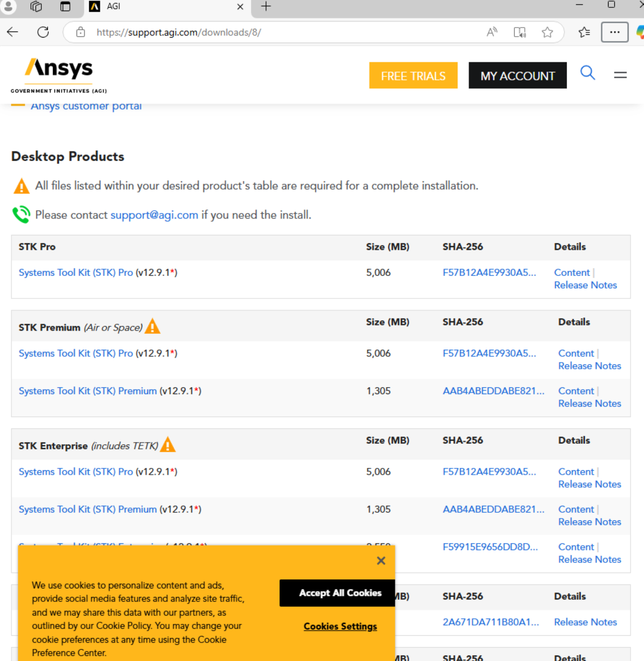Accept All Cookies
The image size is (644, 661).
tap(340, 593)
